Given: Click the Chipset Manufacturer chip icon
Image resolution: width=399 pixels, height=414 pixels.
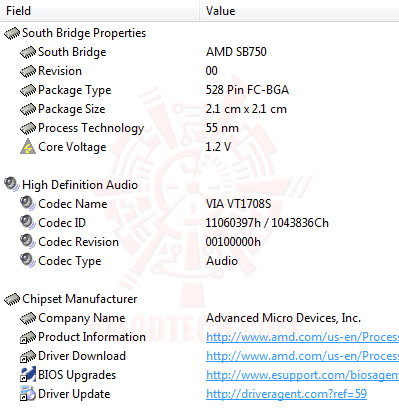Looking at the screenshot, I should (x=12, y=299).
